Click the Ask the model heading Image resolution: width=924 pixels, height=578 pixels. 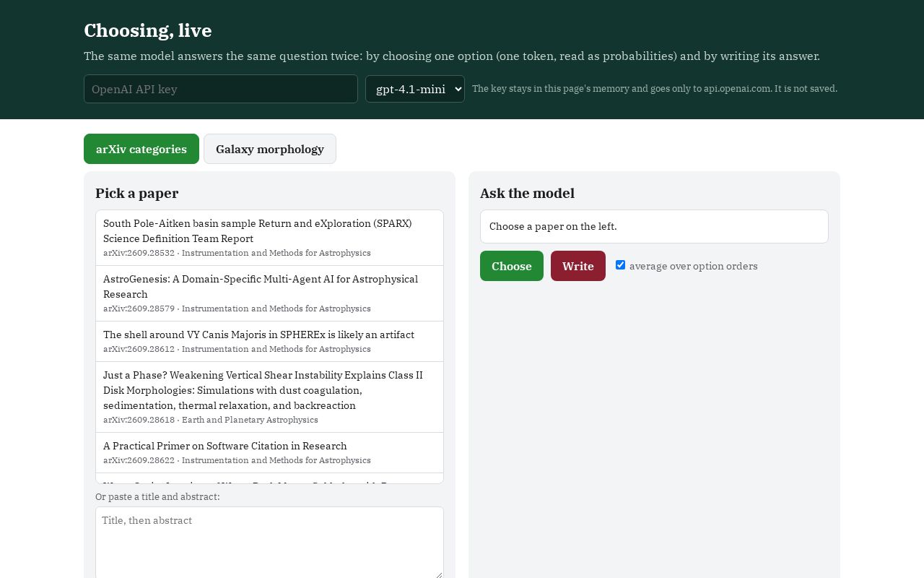pyautogui.click(x=528, y=193)
